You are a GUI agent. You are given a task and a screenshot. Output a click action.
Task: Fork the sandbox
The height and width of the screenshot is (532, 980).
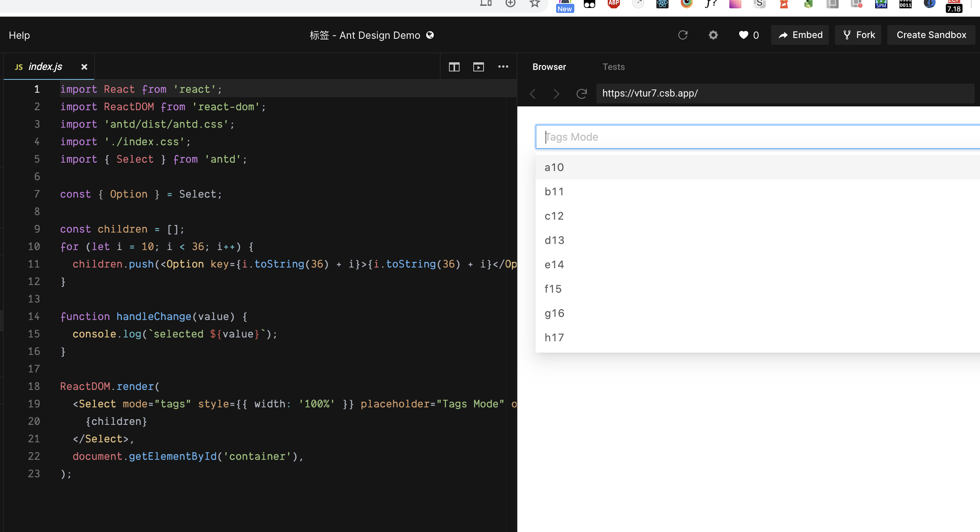tap(858, 35)
